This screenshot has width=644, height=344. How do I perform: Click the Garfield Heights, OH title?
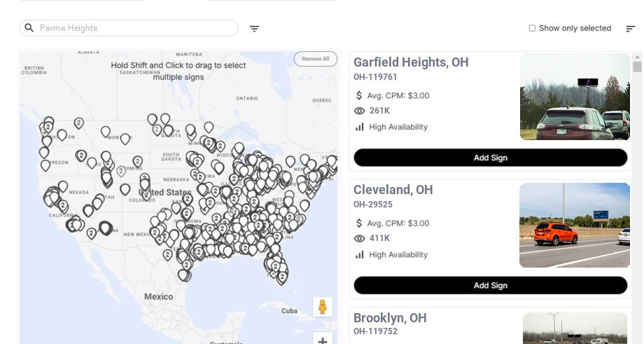click(411, 62)
